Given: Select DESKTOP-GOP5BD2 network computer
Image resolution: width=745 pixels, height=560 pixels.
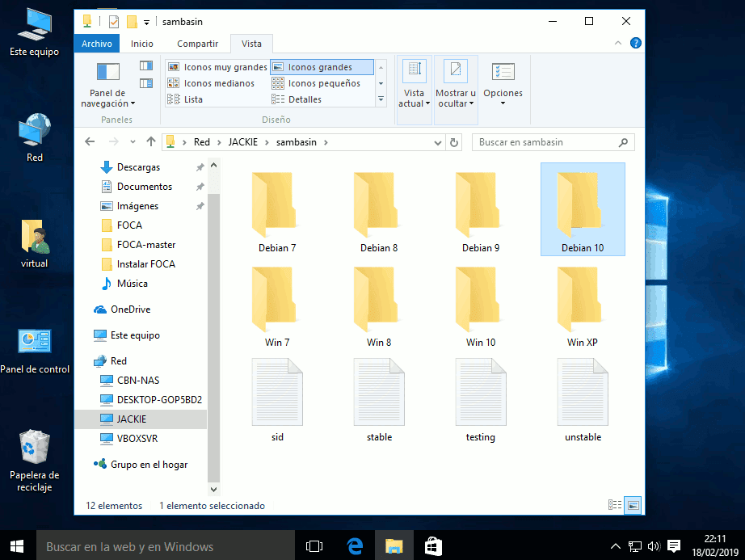Looking at the screenshot, I should pyautogui.click(x=159, y=399).
